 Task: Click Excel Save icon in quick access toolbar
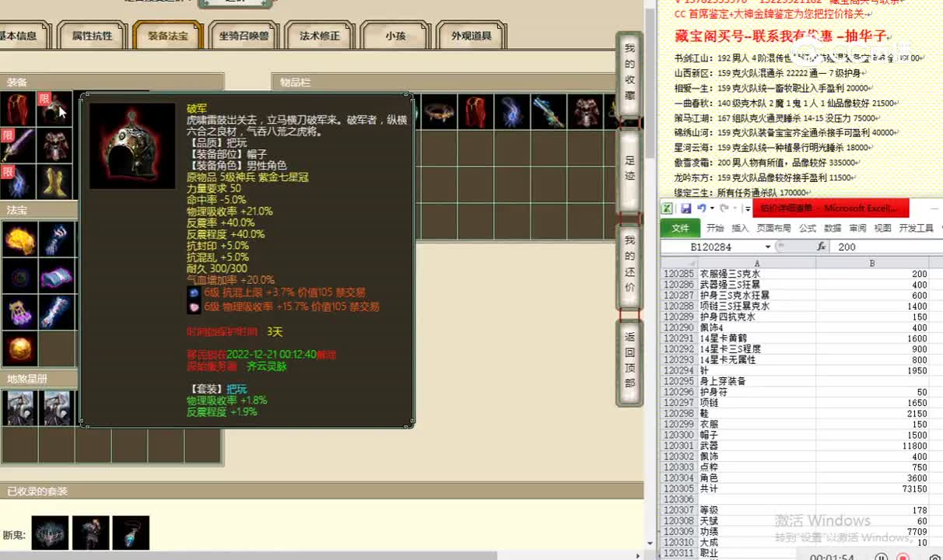pyautogui.click(x=686, y=208)
